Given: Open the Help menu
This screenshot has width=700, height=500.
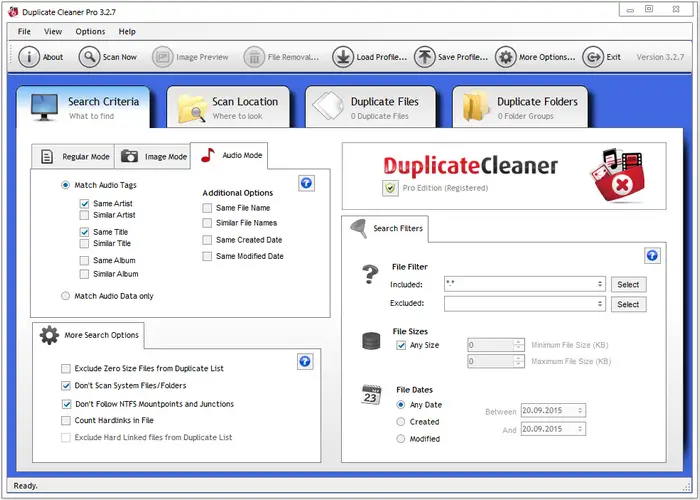Looking at the screenshot, I should 127,31.
